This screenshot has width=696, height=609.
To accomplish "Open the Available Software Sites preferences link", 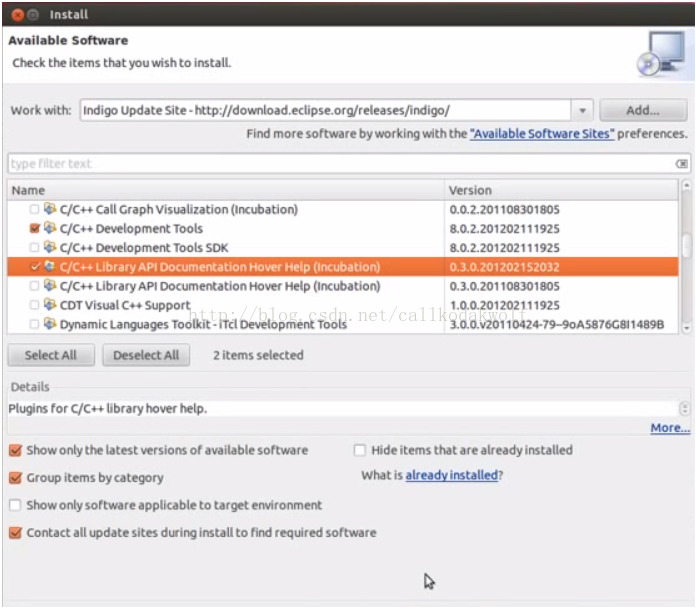I will [x=542, y=134].
